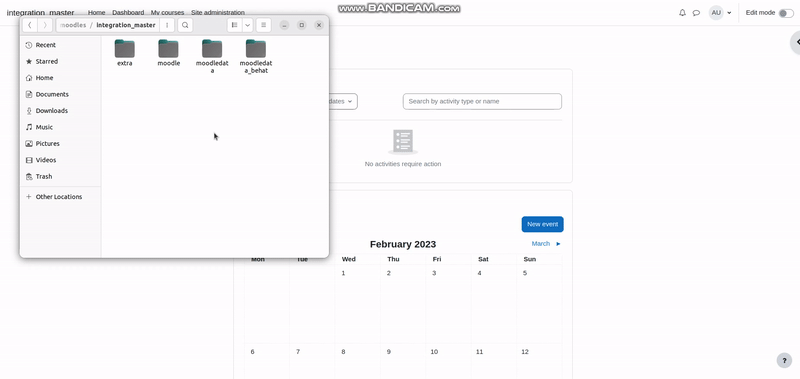Select Recent in file manager sidebar
This screenshot has width=800, height=379.
pos(60,45)
